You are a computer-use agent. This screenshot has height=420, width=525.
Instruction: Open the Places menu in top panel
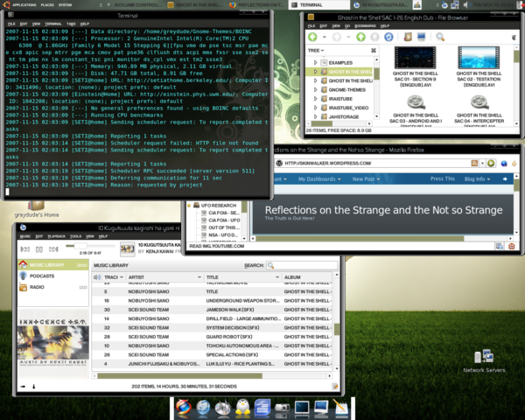click(47, 4)
